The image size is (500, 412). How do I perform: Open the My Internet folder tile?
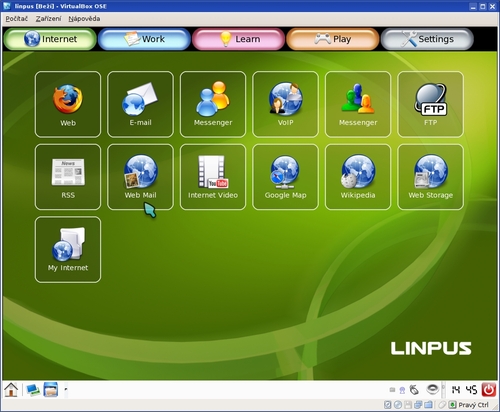pyautogui.click(x=68, y=250)
